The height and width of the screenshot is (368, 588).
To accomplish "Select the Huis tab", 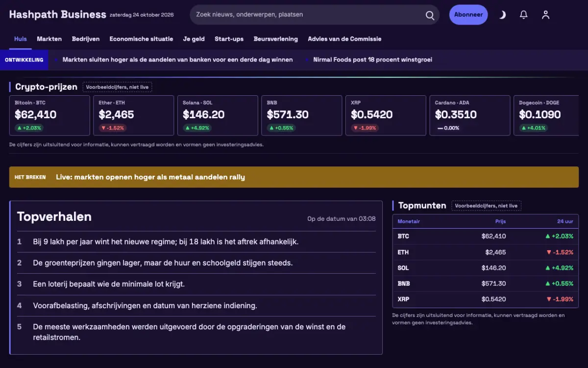I will (x=21, y=39).
